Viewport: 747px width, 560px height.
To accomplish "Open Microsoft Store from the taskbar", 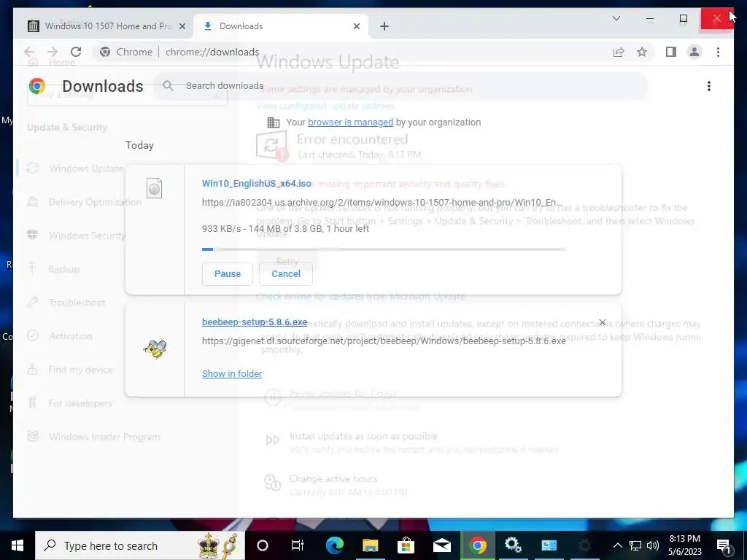I will pos(406,545).
